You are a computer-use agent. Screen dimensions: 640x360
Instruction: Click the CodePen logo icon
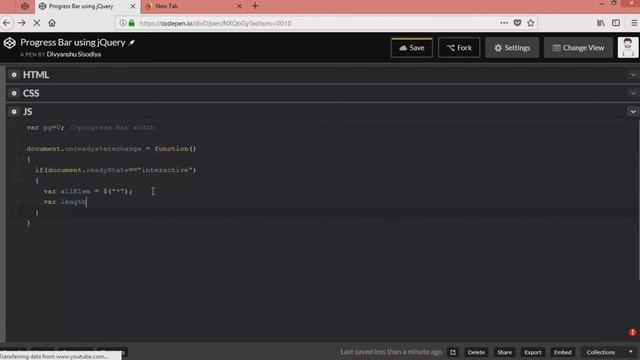pyautogui.click(x=9, y=43)
